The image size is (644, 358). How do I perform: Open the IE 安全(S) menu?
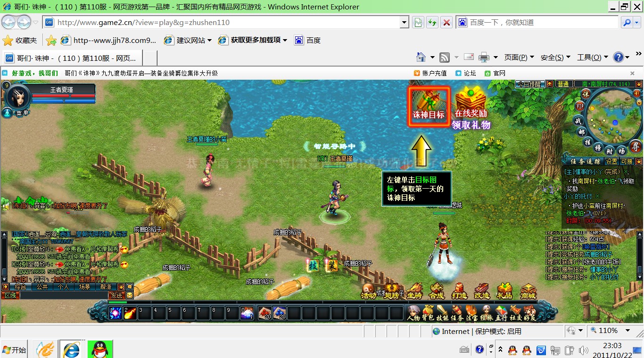[555, 57]
